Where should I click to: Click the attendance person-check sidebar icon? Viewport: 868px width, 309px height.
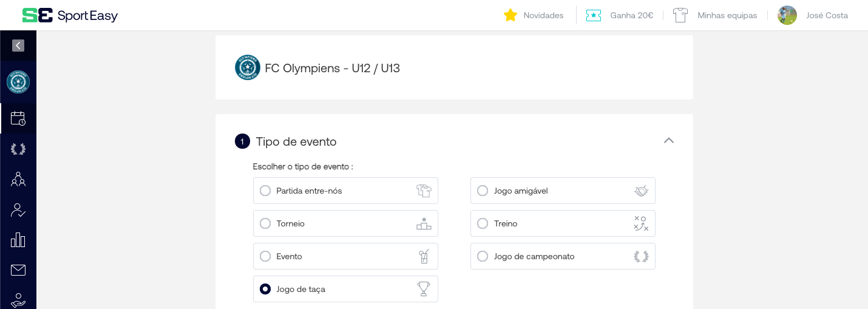click(x=18, y=210)
